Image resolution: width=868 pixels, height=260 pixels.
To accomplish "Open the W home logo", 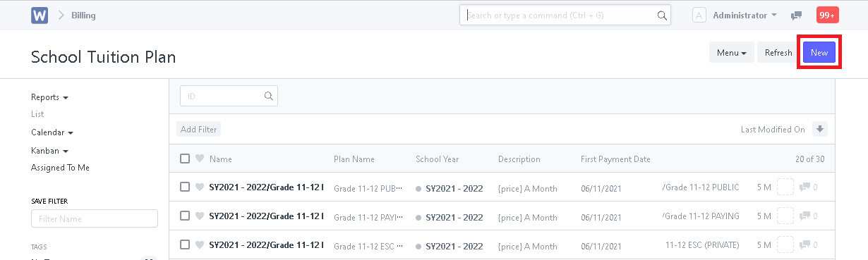I will [40, 15].
